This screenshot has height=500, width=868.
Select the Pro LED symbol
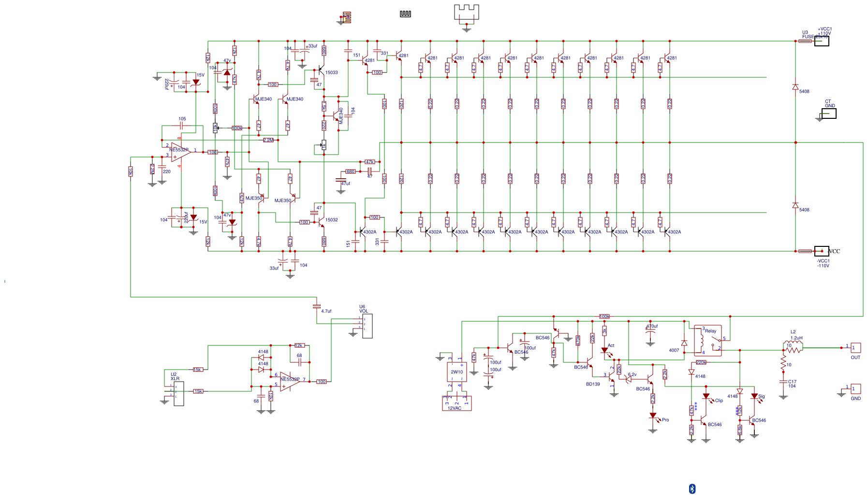point(653,416)
